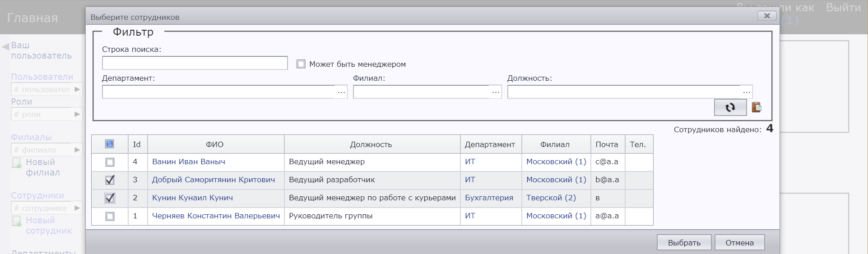The height and width of the screenshot is (254, 868).
Task: Enable 'Может быть менеджером' checkbox
Action: click(x=301, y=64)
